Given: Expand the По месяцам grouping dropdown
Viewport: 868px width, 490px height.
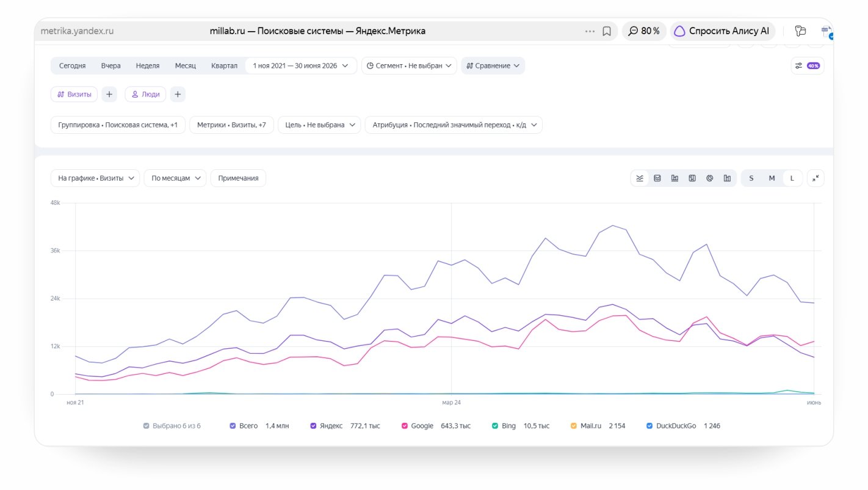Looking at the screenshot, I should [175, 178].
